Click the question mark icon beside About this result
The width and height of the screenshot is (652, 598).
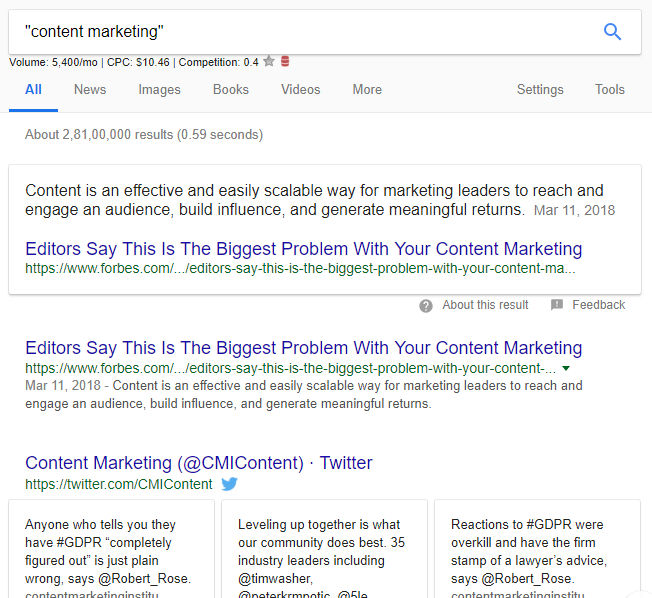426,305
